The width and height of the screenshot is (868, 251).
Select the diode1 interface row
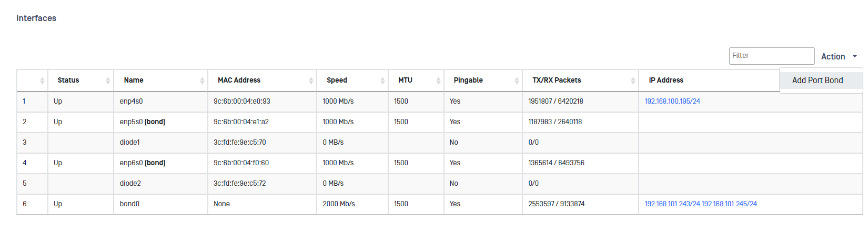tap(440, 143)
